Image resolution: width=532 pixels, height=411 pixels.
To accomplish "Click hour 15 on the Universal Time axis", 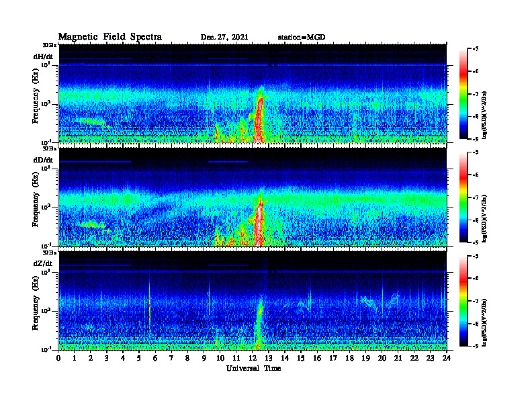I will coord(301,359).
